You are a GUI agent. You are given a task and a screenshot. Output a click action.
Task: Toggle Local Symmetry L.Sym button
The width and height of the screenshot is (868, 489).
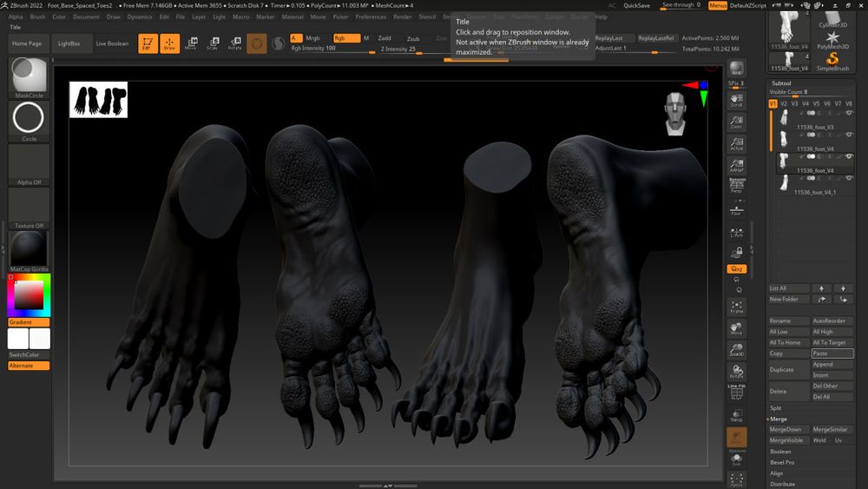736,232
